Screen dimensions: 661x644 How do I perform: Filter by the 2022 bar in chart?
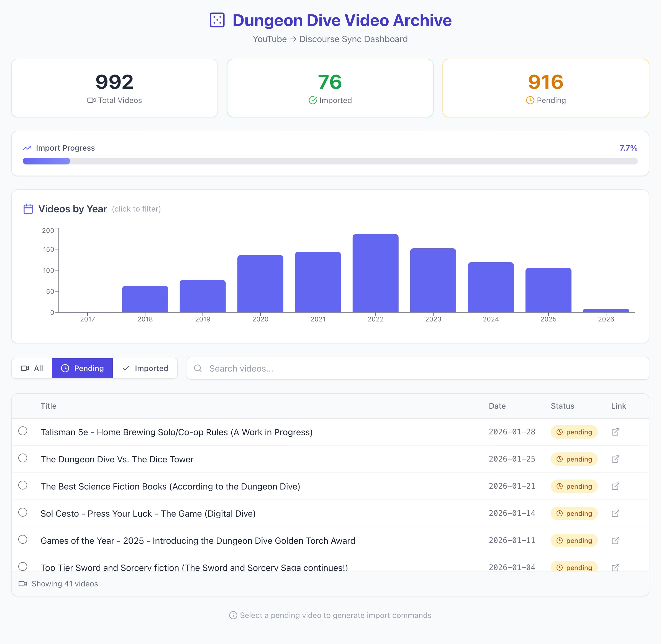[x=375, y=273]
